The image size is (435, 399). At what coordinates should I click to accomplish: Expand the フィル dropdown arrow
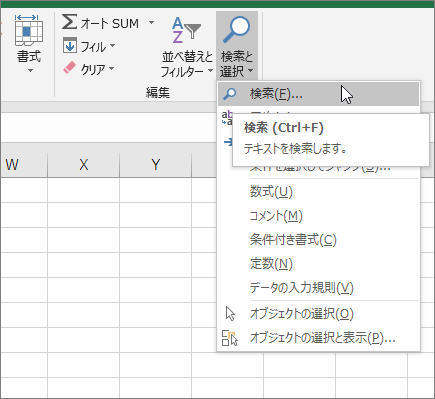click(x=112, y=45)
